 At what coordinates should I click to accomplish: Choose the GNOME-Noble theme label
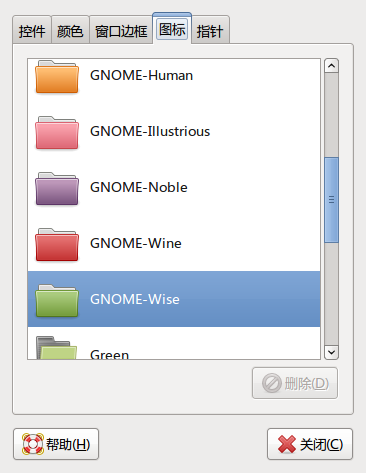pos(139,187)
